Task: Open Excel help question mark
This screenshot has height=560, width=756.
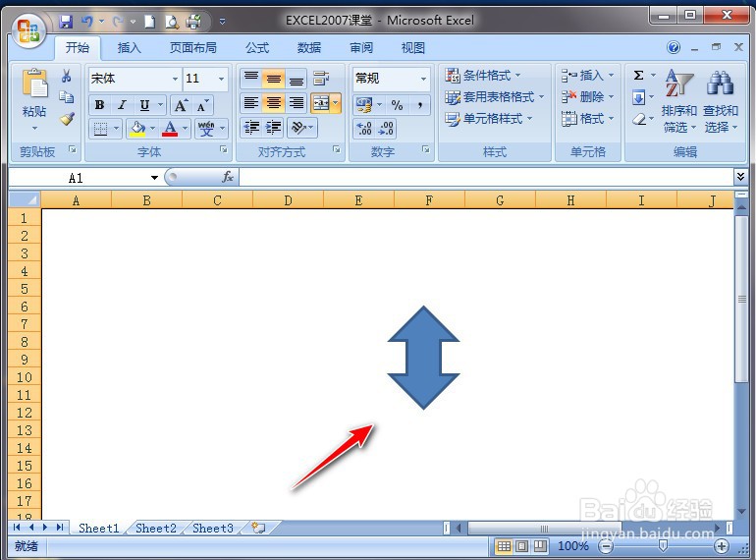Action: point(674,47)
